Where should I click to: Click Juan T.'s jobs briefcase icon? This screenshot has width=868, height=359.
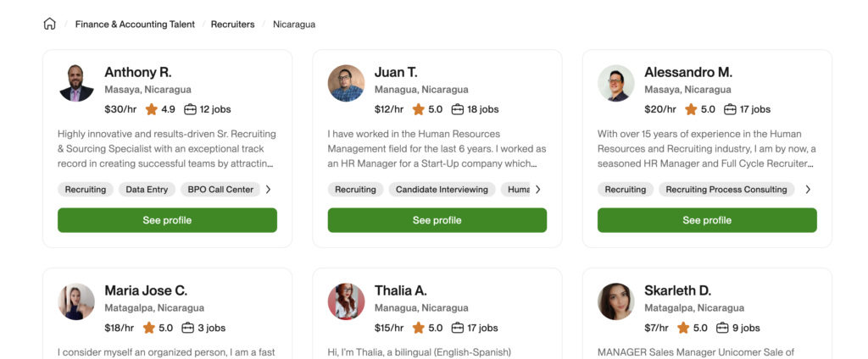tap(458, 109)
